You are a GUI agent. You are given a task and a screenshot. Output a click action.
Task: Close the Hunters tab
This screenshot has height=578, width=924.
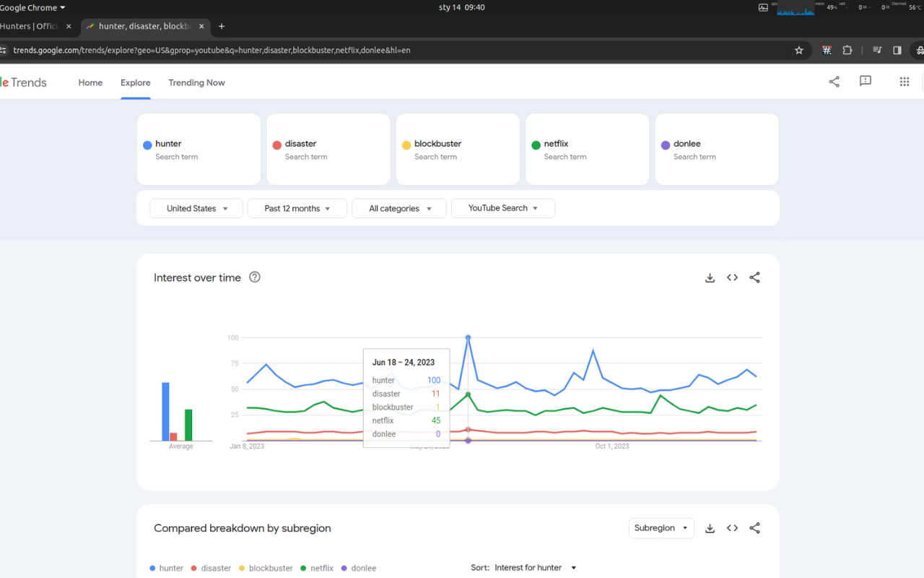69,26
